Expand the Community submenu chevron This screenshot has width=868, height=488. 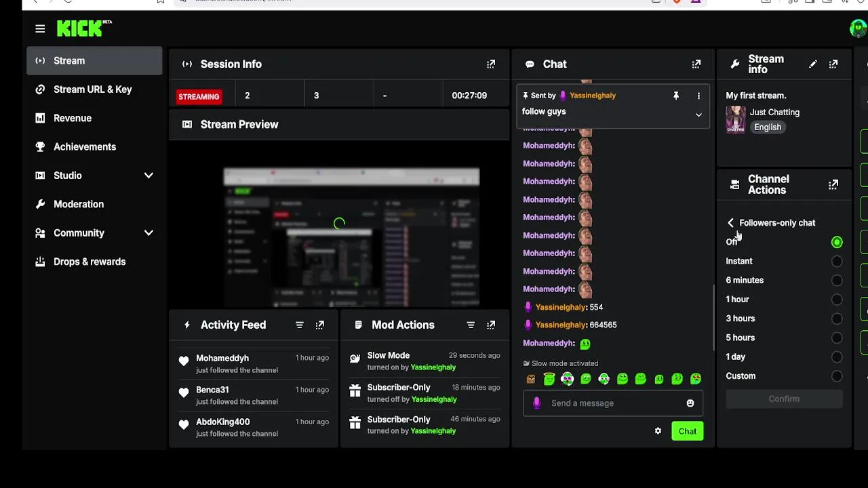point(149,232)
